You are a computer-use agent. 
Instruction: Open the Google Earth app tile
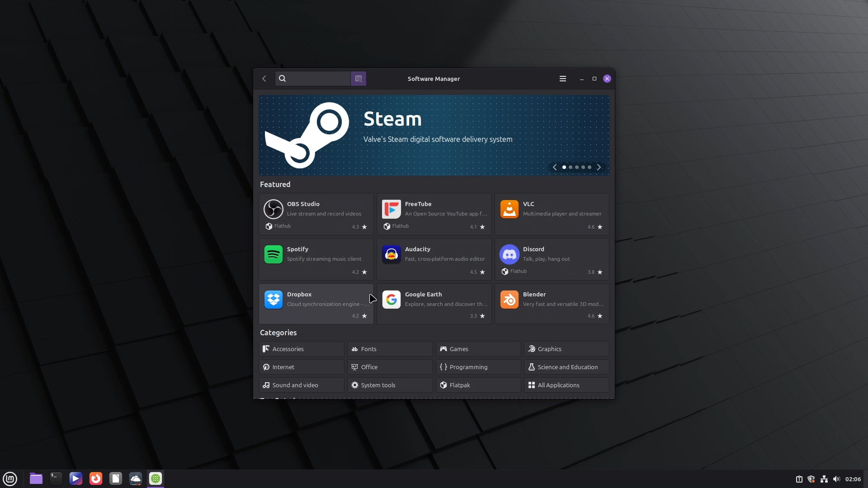pyautogui.click(x=434, y=304)
